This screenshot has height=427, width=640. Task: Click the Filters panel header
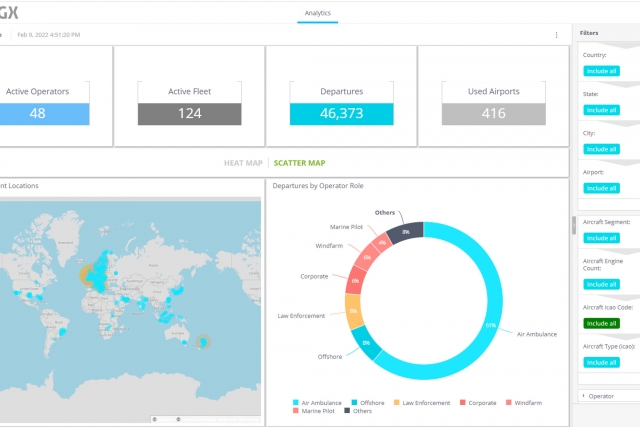589,33
